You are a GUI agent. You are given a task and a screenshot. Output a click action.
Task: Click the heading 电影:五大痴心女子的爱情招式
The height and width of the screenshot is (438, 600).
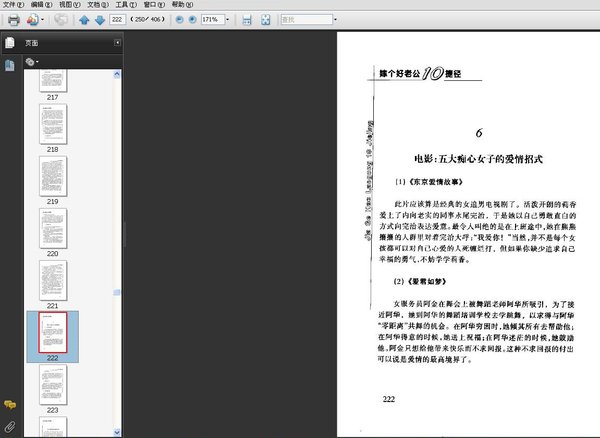click(x=478, y=159)
